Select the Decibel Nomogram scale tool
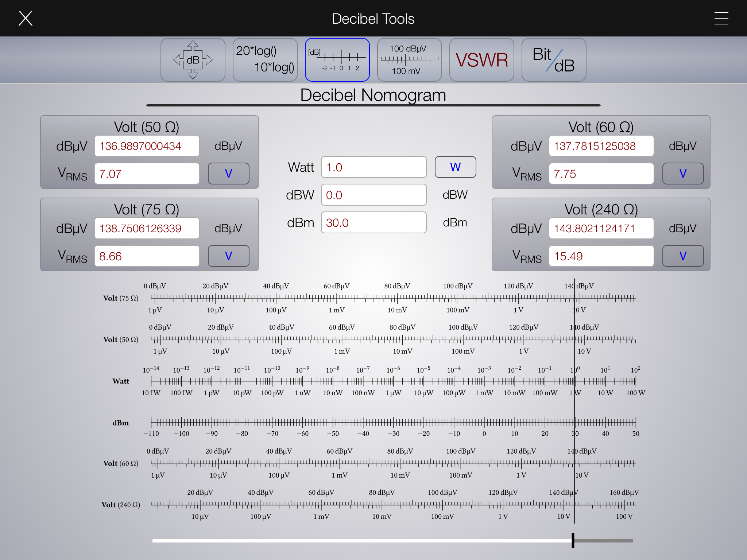This screenshot has height=560, width=747. pyautogui.click(x=337, y=60)
